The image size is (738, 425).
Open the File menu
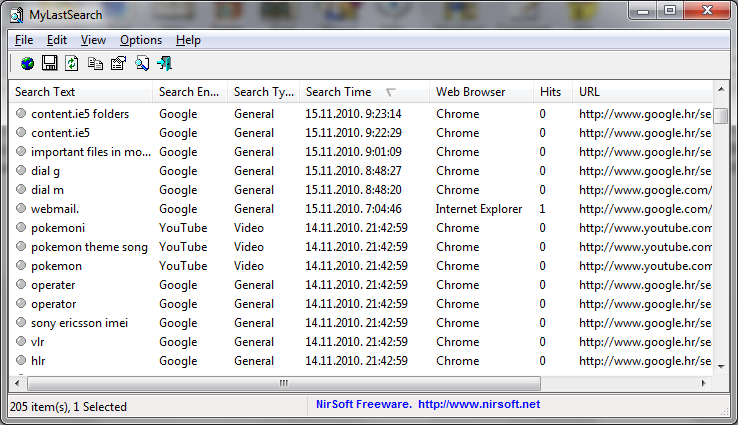24,40
